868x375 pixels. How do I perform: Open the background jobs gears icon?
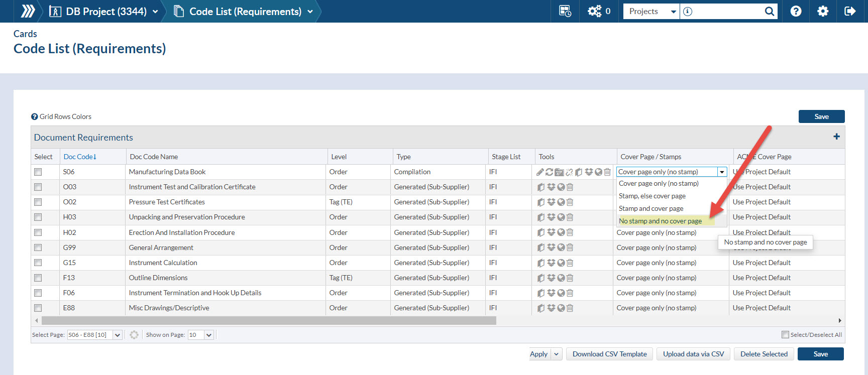595,11
